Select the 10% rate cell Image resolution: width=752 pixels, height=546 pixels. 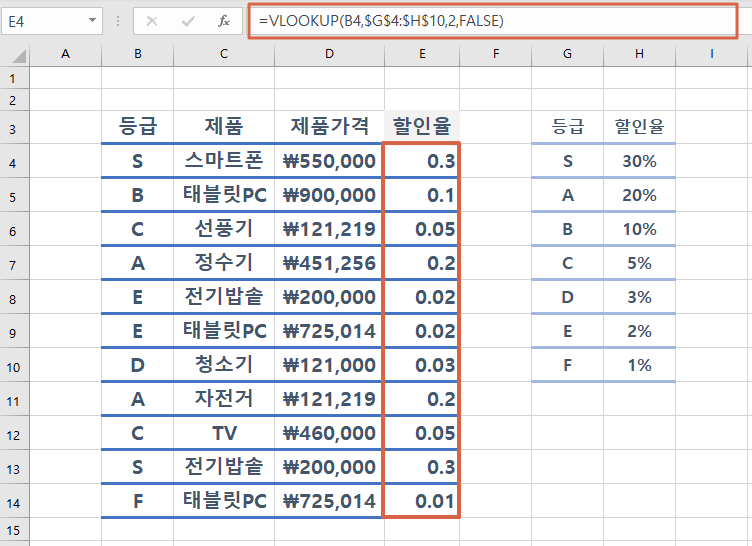click(x=639, y=229)
